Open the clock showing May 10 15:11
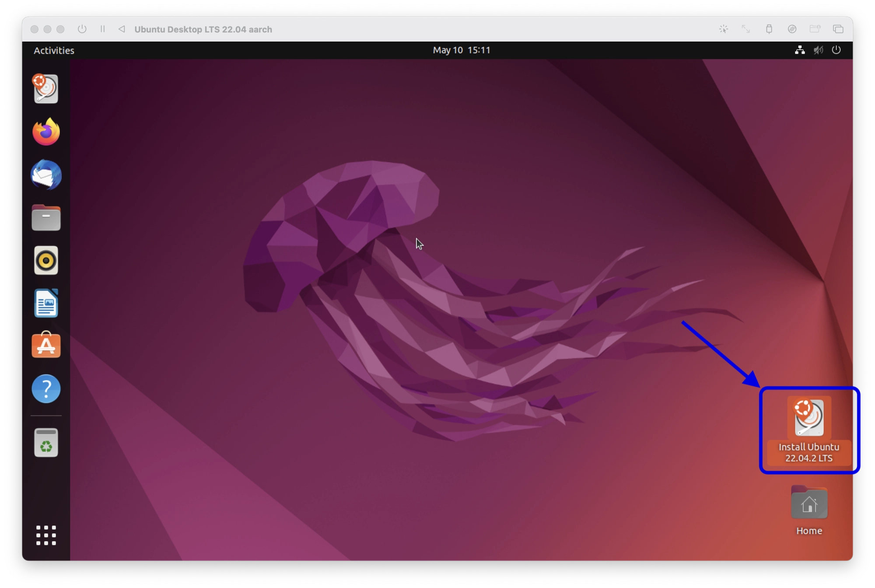This screenshot has width=875, height=588. [461, 50]
